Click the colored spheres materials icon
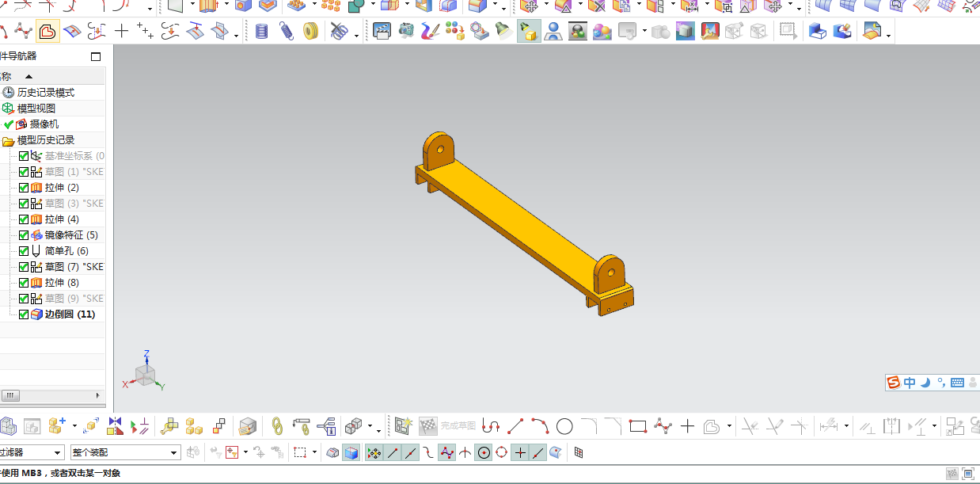Image resolution: width=980 pixels, height=484 pixels. point(602,32)
